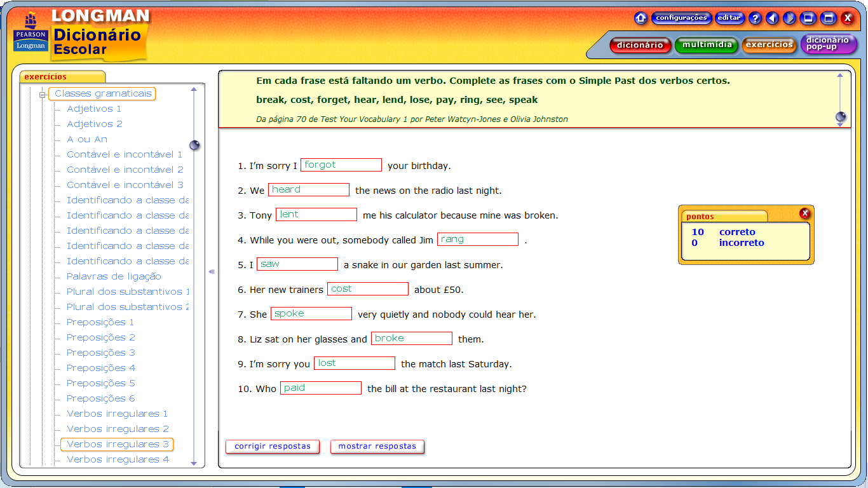The image size is (868, 488).
Task: Open Contável e incontável 1 exercise
Action: point(125,154)
